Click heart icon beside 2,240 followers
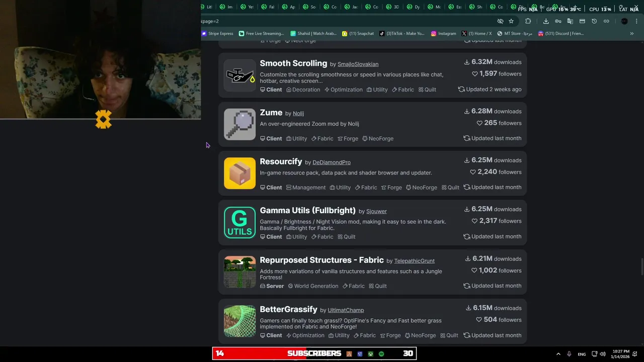The image size is (644, 362). 472,172
